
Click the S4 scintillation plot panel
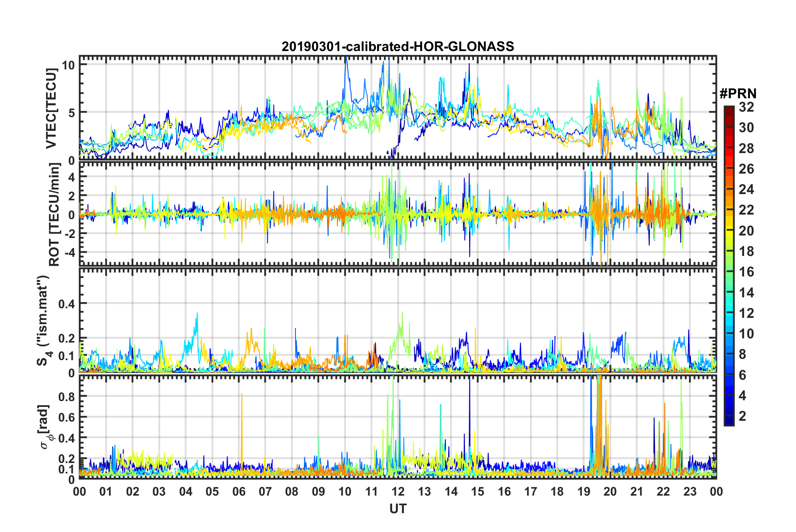(398, 320)
